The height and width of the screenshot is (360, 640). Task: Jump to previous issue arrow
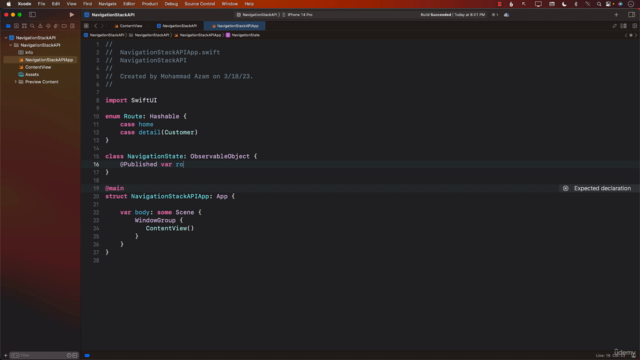[x=626, y=35]
